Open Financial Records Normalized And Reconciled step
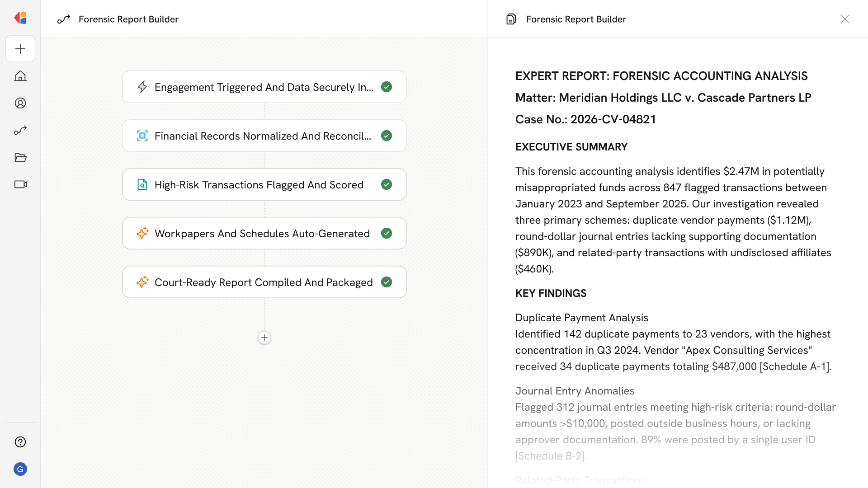 point(262,136)
